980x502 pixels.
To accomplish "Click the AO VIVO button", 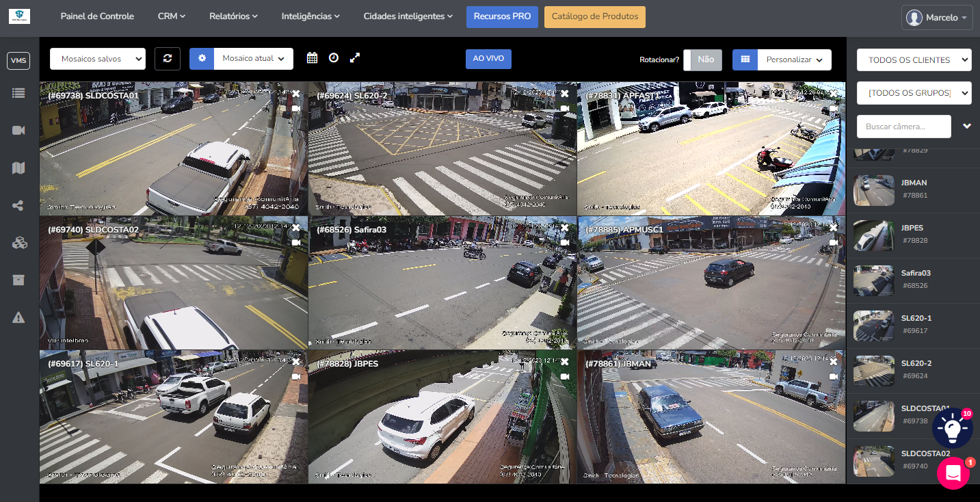I will pyautogui.click(x=488, y=59).
